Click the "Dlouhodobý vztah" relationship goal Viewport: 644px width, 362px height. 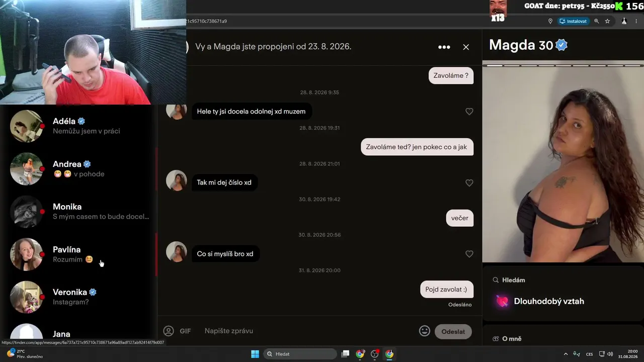549,302
